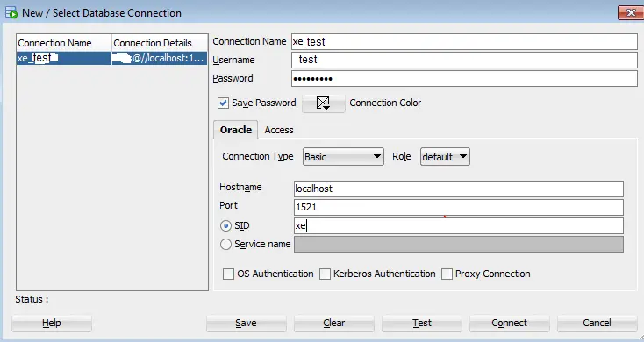Click the Clear button
This screenshot has height=342, width=644.
click(334, 323)
